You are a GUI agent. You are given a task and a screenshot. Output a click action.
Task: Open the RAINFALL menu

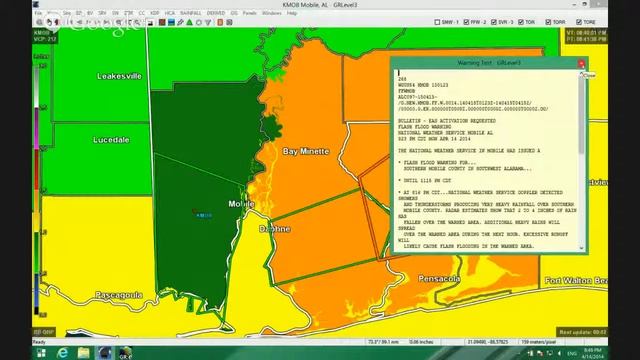(190, 13)
